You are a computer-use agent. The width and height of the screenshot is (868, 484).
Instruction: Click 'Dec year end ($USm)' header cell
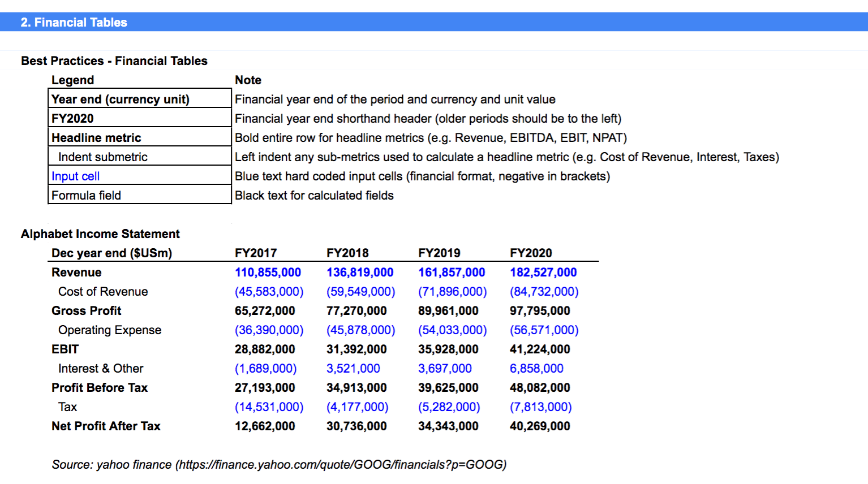click(x=111, y=253)
